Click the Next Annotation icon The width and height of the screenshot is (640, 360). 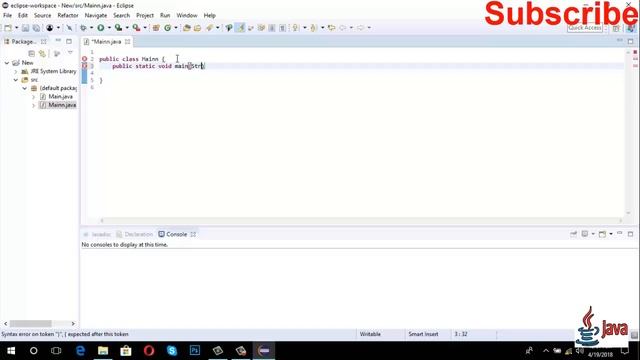pyautogui.click(x=296, y=28)
